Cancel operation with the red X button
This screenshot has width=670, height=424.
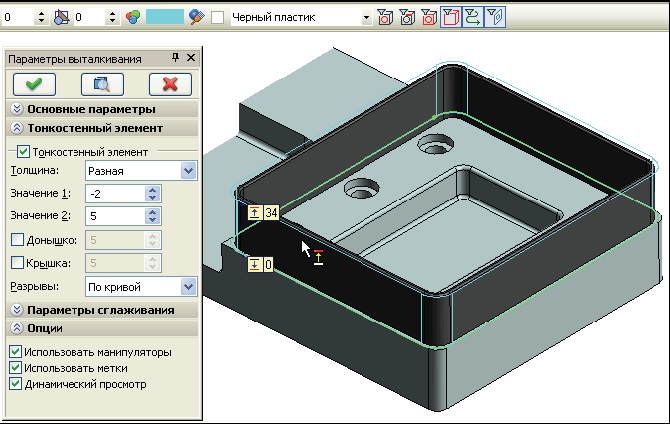coord(170,84)
